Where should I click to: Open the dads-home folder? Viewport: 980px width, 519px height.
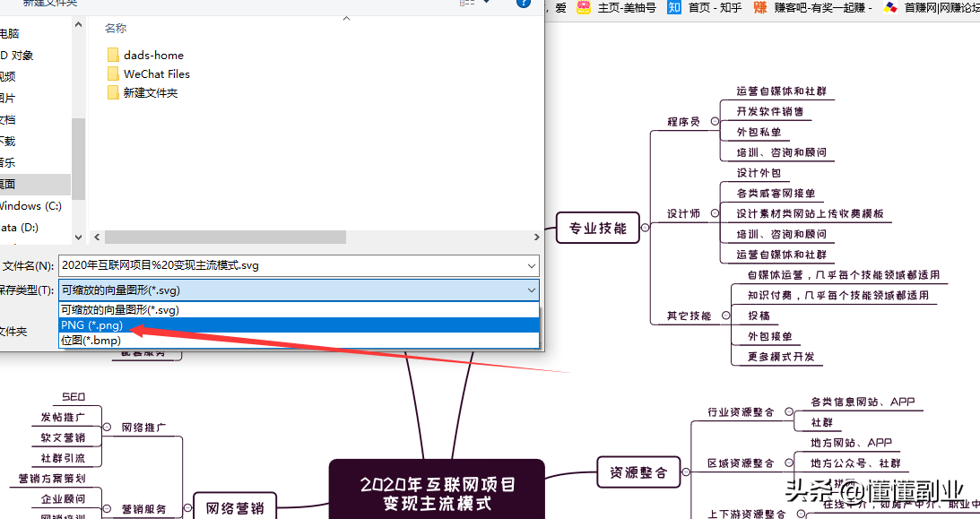(x=152, y=55)
